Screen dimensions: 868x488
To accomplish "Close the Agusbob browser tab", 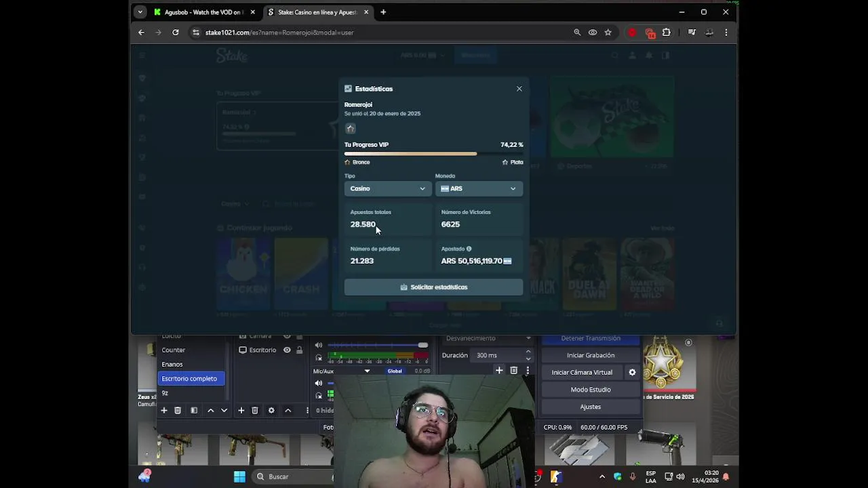I will (x=253, y=12).
